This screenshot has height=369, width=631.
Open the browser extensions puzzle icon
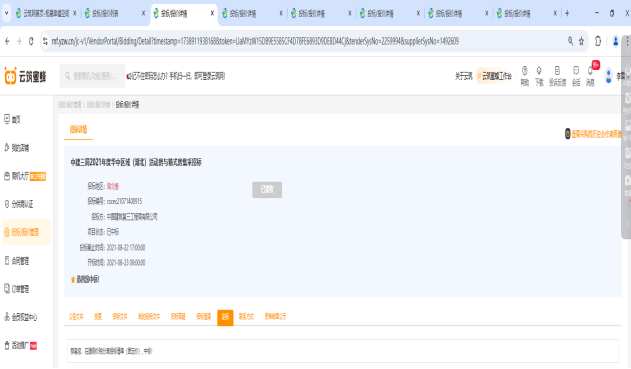point(598,41)
